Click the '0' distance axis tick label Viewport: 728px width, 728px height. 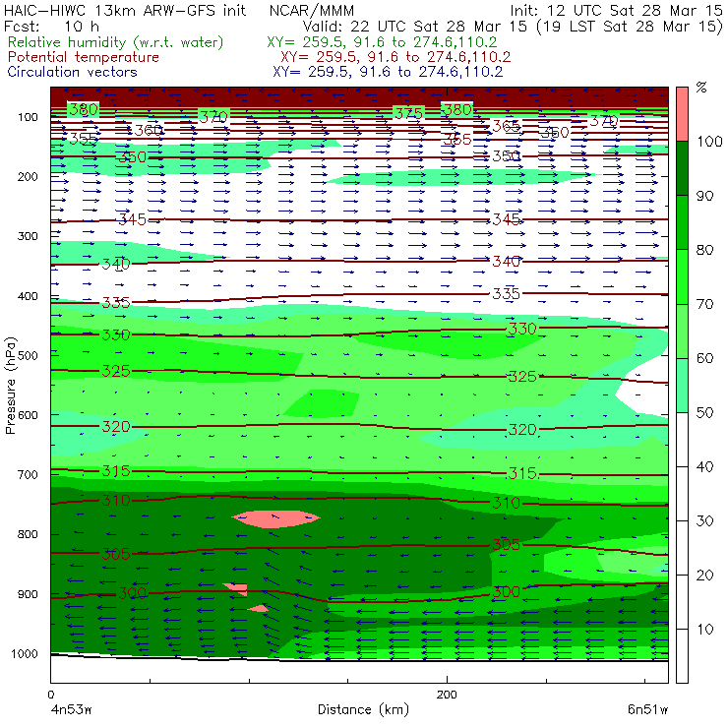click(50, 695)
